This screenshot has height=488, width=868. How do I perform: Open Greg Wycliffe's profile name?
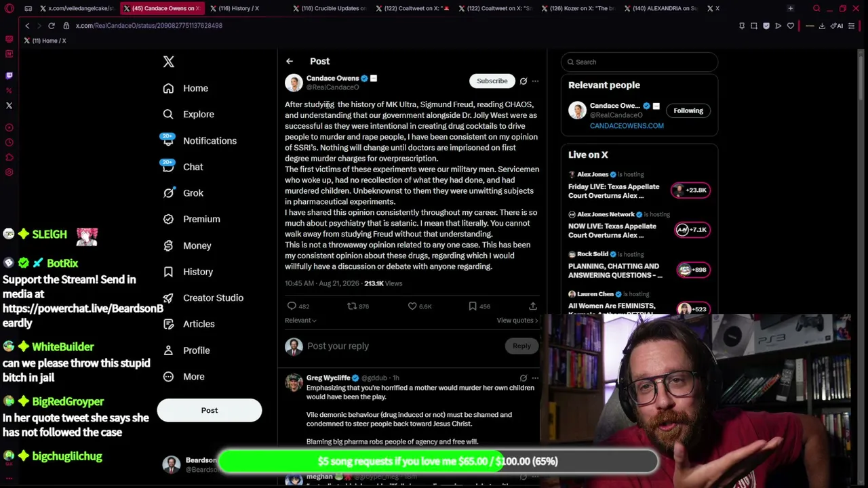(x=328, y=378)
